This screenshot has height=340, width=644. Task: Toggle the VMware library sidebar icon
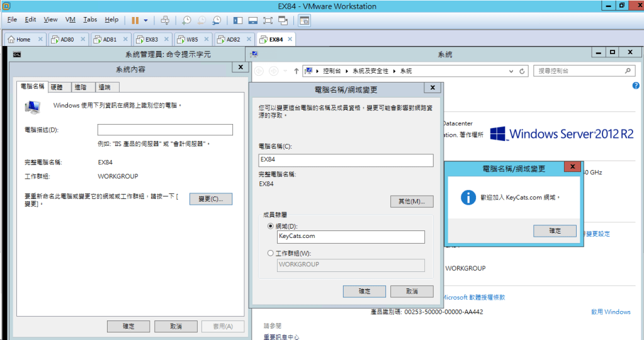pos(237,20)
